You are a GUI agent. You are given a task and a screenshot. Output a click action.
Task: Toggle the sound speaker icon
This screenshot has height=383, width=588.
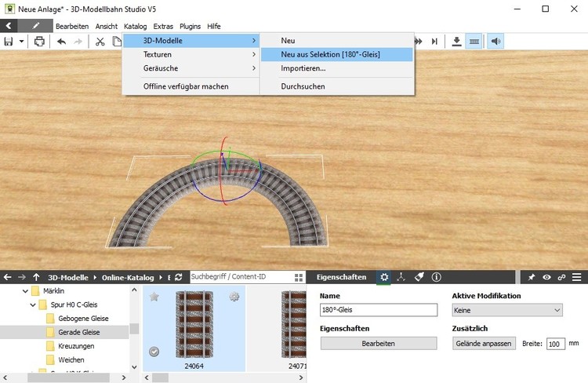(x=495, y=42)
